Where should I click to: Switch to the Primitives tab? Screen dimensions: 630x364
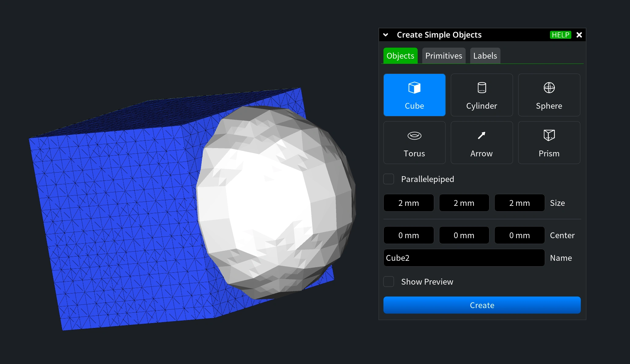coord(444,56)
